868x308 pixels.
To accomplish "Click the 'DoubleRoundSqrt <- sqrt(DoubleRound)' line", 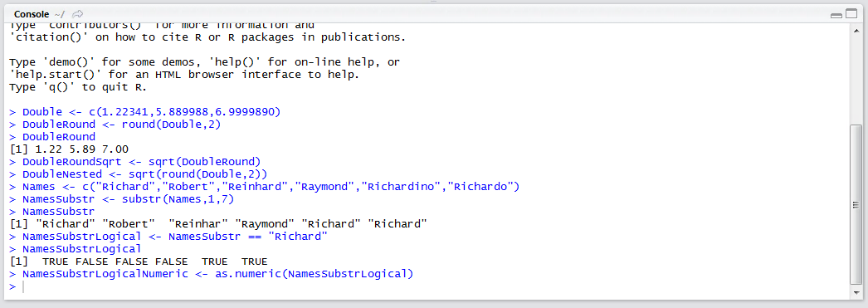I will tap(134, 162).
